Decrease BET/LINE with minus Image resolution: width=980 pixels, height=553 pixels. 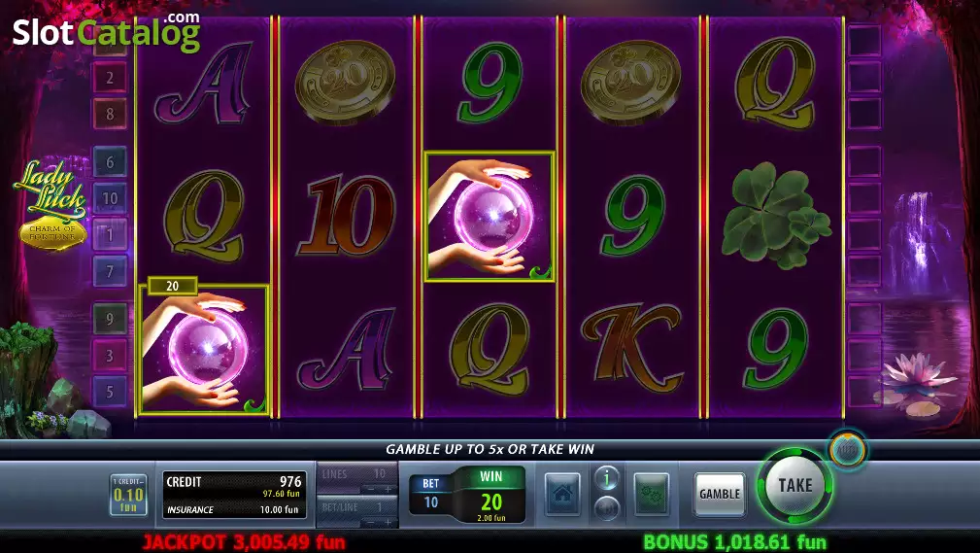370,522
